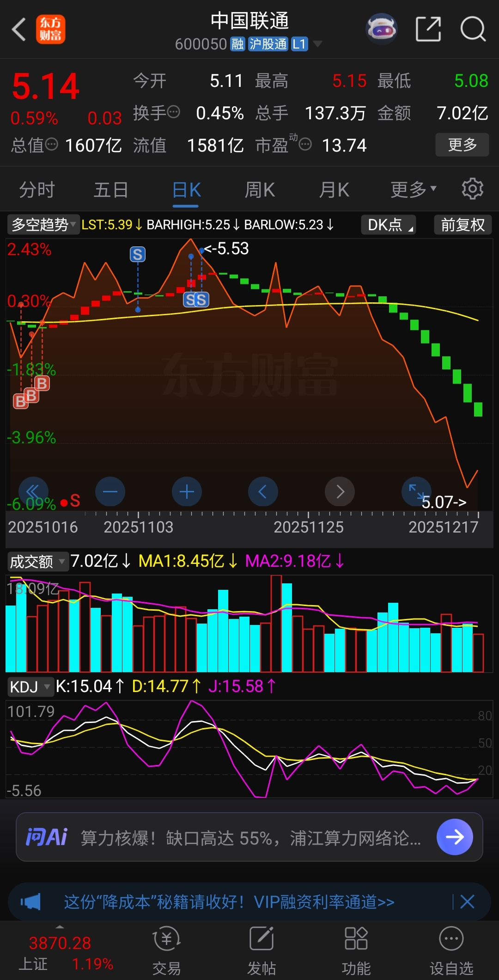Select the 日K tab
499x980 pixels.
click(x=187, y=190)
